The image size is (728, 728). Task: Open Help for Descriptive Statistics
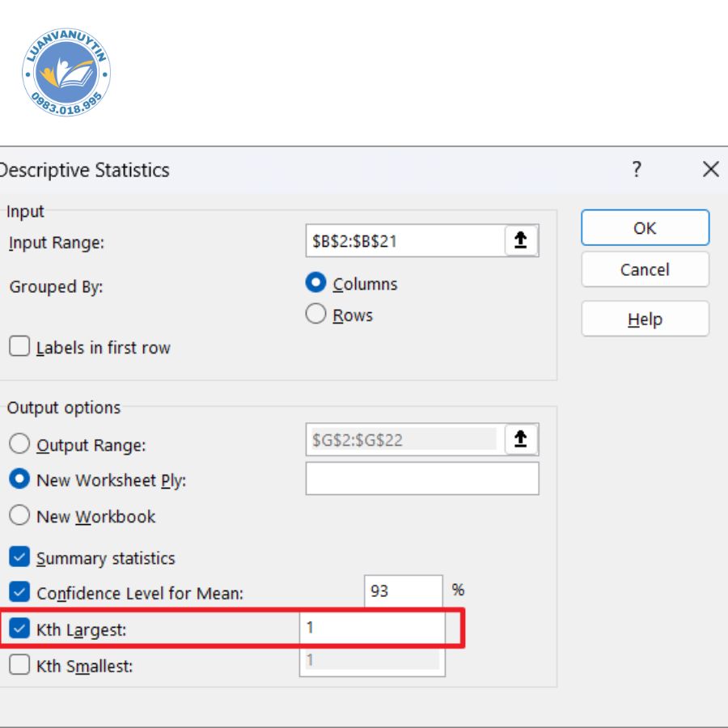coord(645,320)
